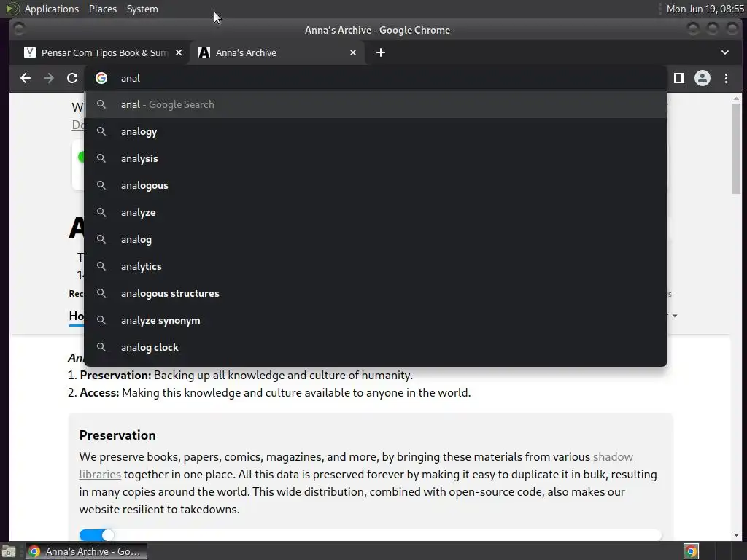Click the page vertical scrollbar thumb
Viewport: 747px width, 560px height.
click(737, 148)
